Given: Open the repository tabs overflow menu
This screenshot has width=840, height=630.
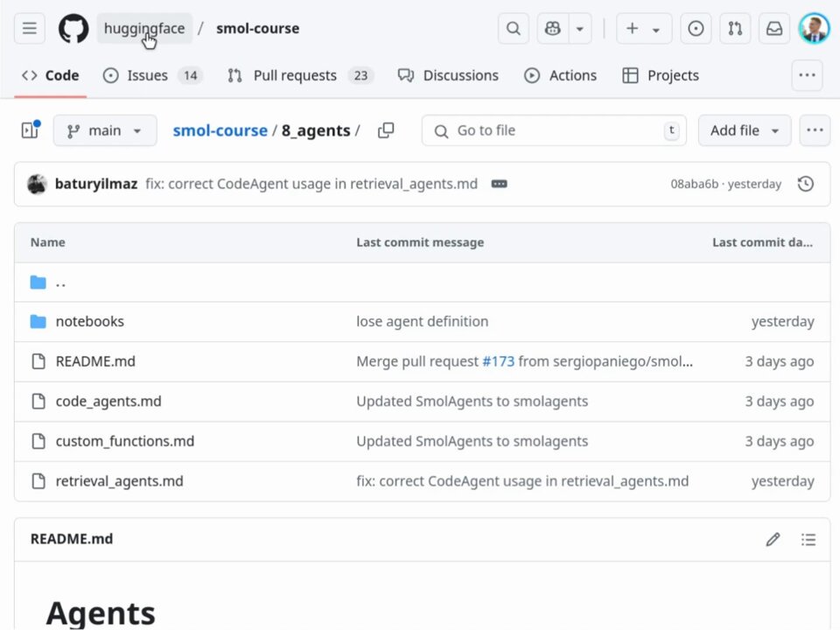Looking at the screenshot, I should coord(807,75).
